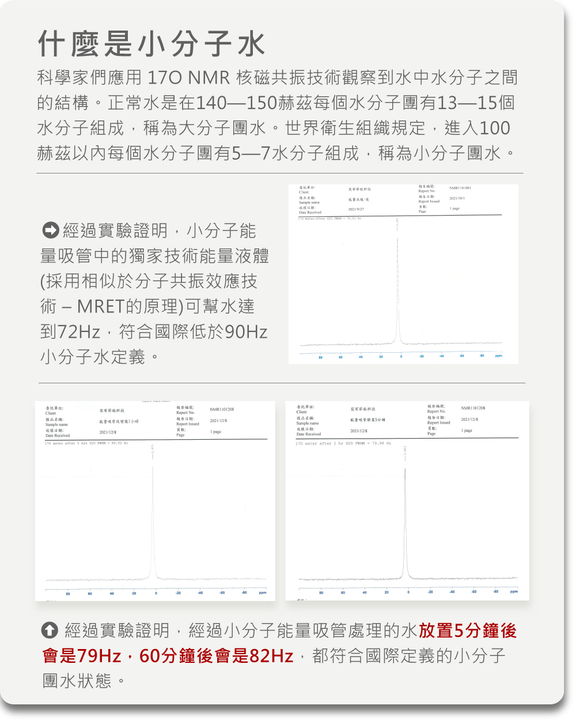Click the caption's last line 團水狀態。

click(85, 681)
